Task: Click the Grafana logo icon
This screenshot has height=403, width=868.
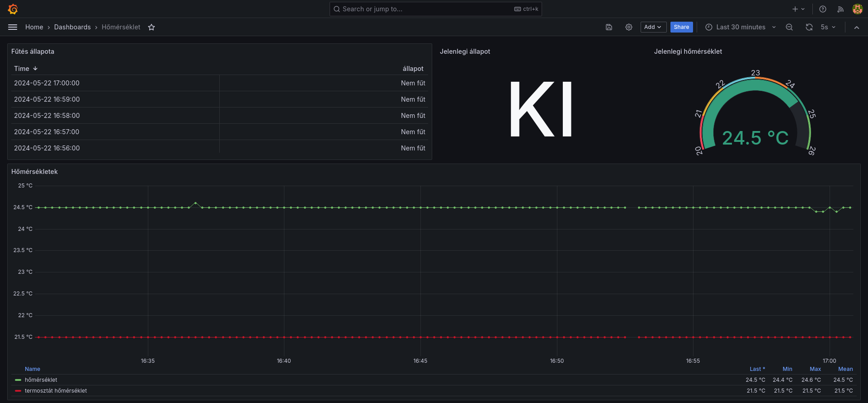Action: tap(13, 9)
